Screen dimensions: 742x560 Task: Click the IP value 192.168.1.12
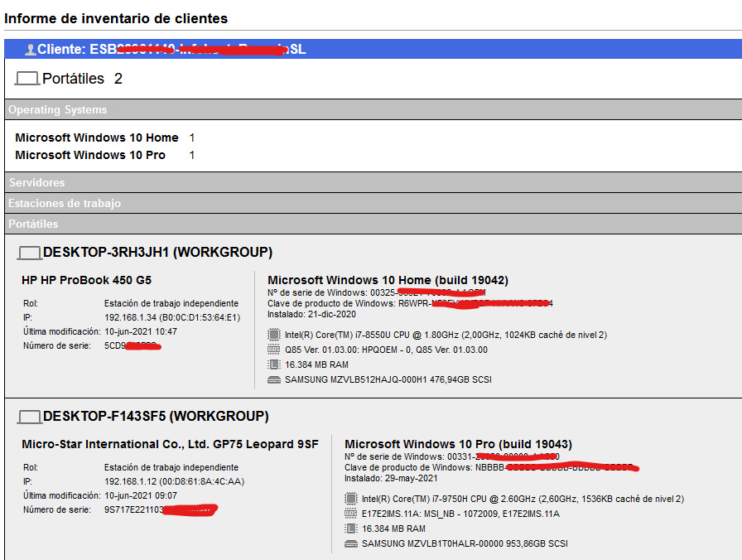[x=174, y=481]
